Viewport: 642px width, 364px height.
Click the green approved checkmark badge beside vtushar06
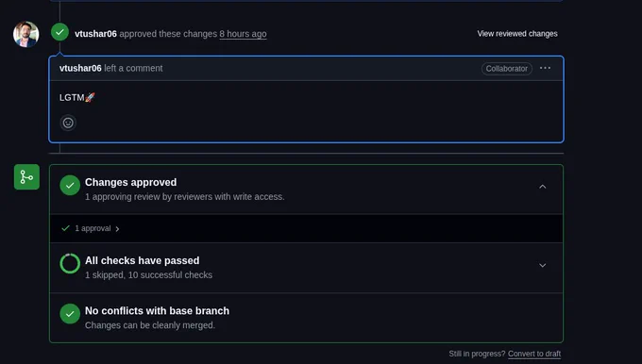[x=59, y=32]
